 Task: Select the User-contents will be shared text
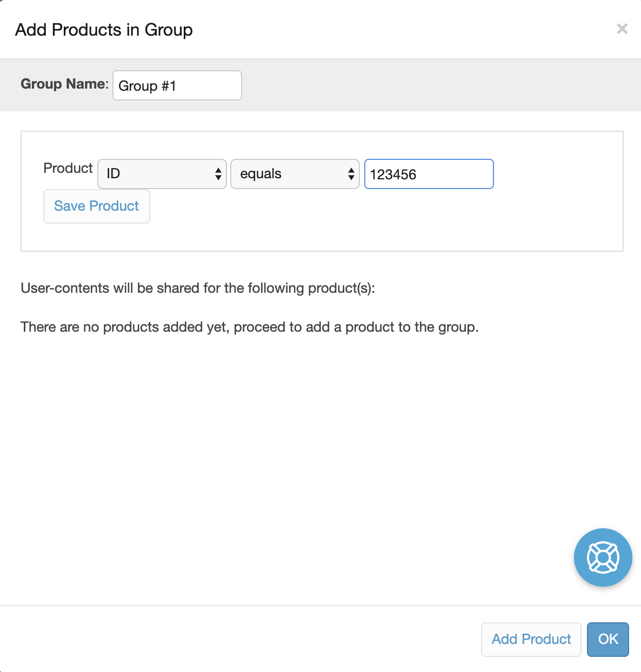[x=198, y=288]
